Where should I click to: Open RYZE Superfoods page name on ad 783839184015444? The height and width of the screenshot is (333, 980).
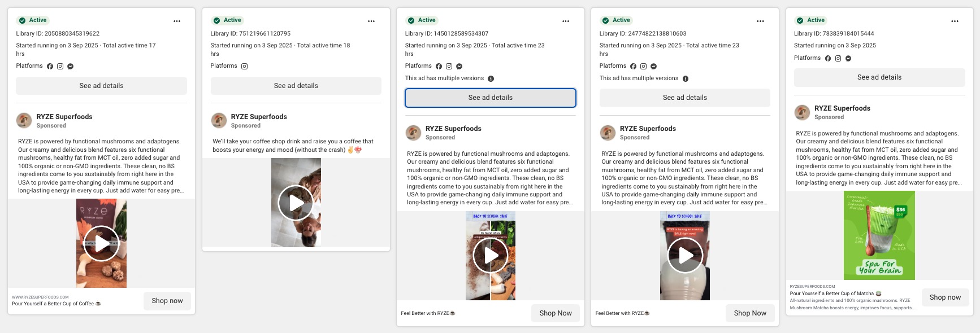point(842,108)
